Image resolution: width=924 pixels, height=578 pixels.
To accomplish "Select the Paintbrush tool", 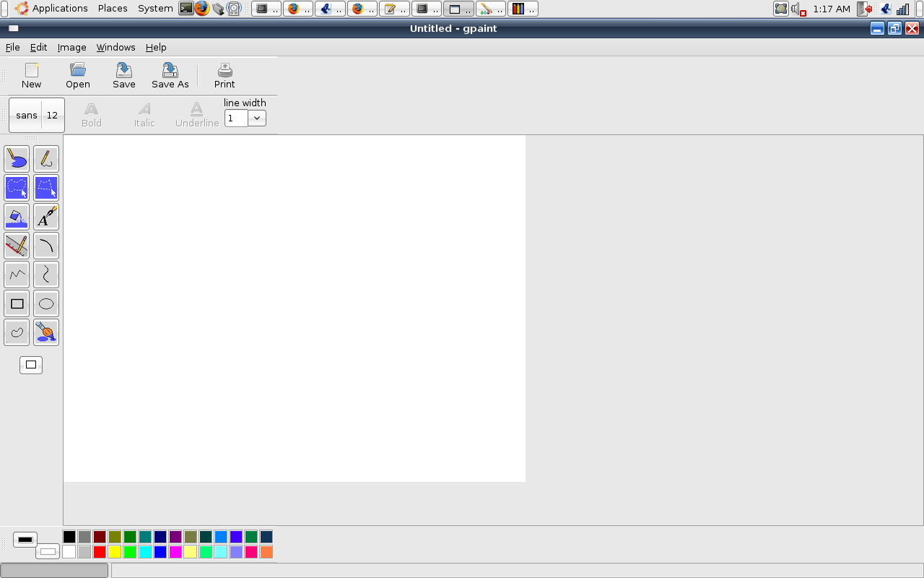I will pos(17,159).
